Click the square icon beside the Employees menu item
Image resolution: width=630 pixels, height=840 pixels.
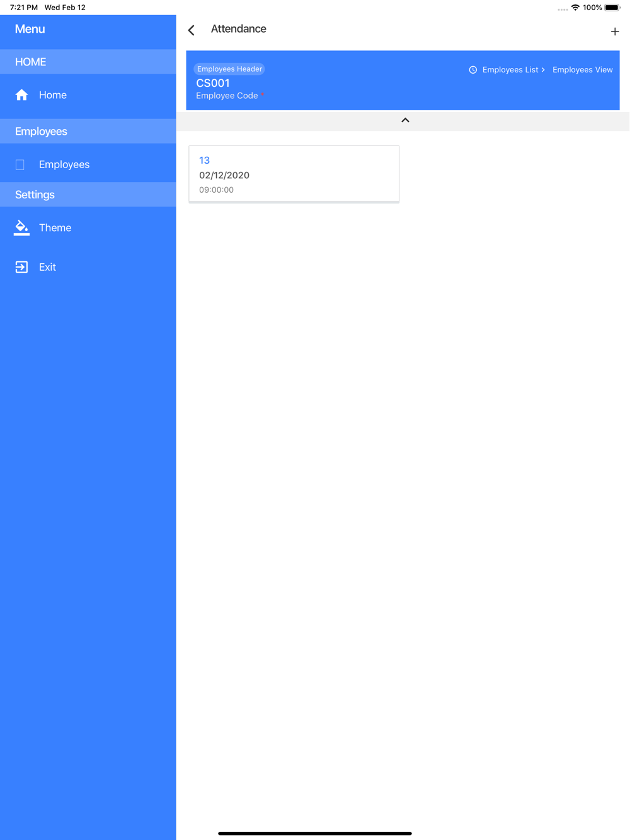[x=20, y=164]
